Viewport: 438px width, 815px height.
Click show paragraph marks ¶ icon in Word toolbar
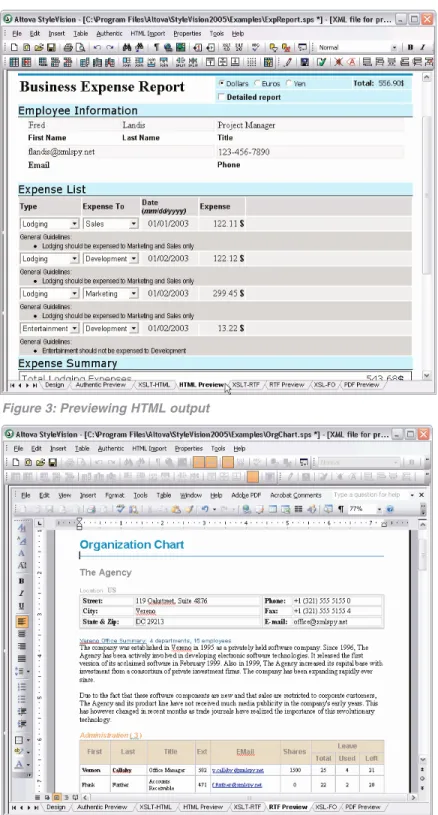click(341, 509)
